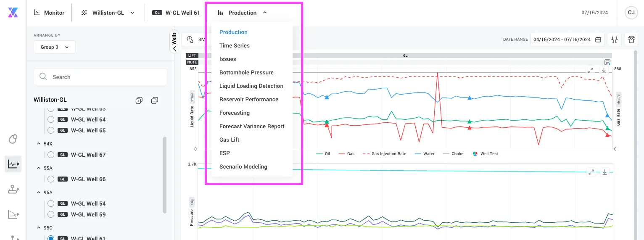Open Liquid Loading Detection view
The image size is (644, 240).
251,86
